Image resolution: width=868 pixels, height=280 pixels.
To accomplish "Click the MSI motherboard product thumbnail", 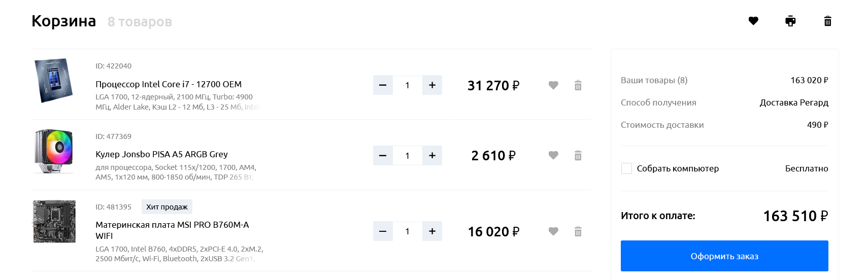I will tap(54, 222).
